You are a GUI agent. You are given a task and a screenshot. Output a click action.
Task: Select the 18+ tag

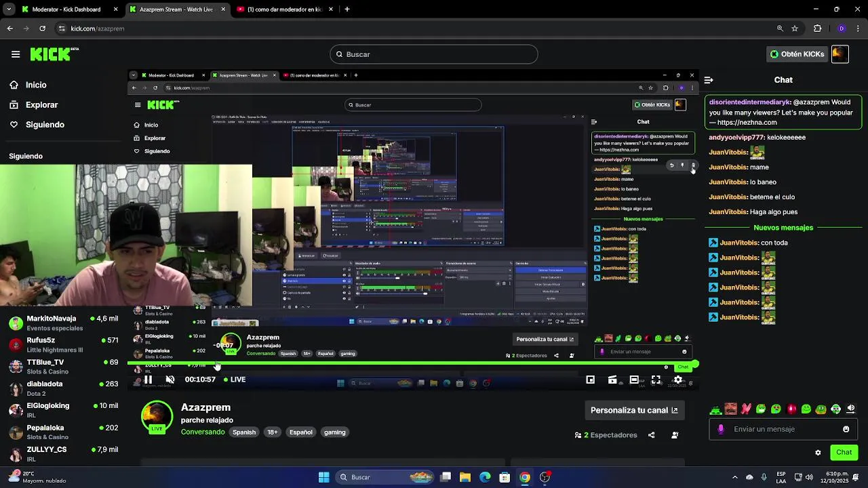272,432
